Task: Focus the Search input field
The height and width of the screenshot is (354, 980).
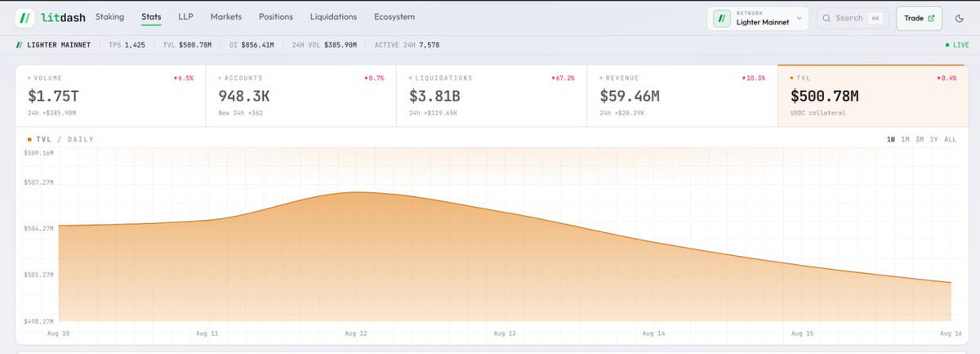Action: (x=853, y=18)
